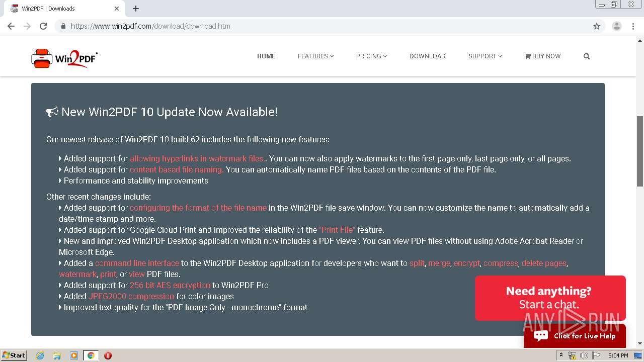The image size is (644, 362).
Task: Expand the SUPPORT dropdown menu
Action: point(485,56)
